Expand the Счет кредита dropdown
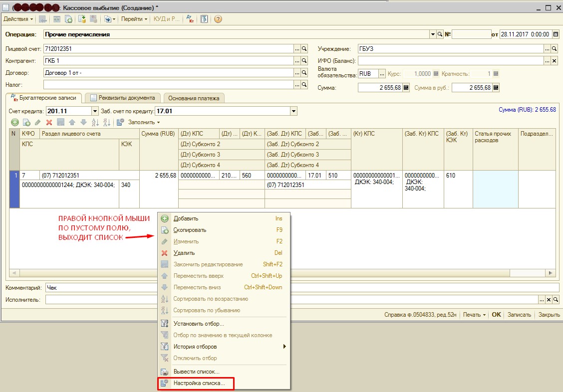Screen dimensions: 563x392 pos(95,111)
